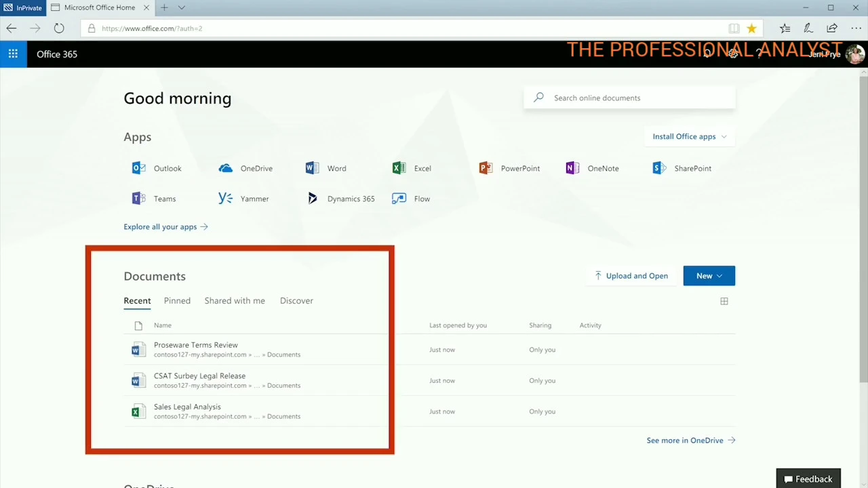The image size is (868, 488).
Task: Launch SharePoint app
Action: point(682,168)
